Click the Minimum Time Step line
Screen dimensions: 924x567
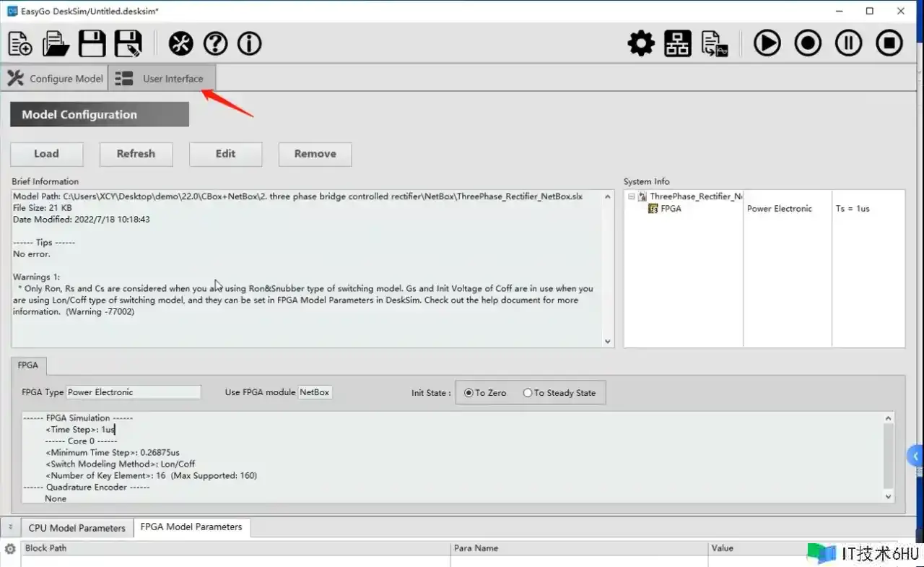112,453
